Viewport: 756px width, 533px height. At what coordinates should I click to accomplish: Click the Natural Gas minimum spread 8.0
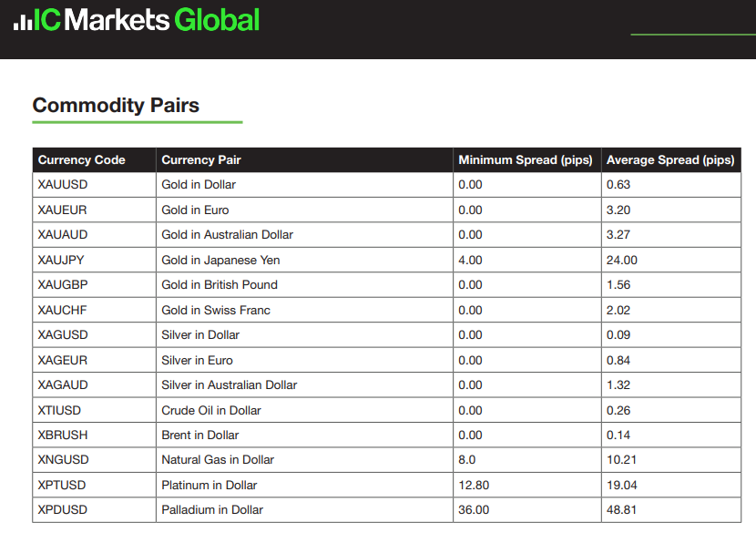[467, 460]
